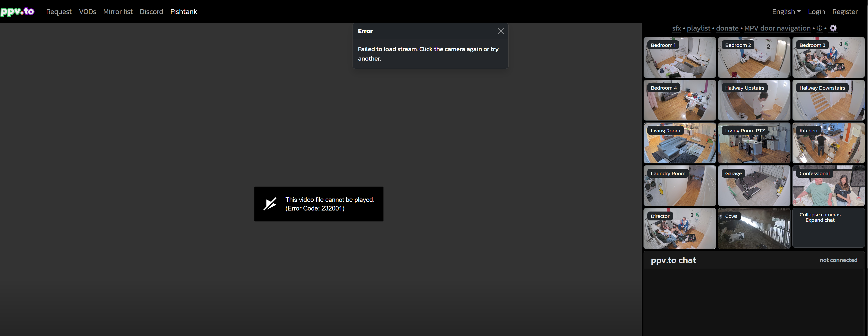The image size is (868, 336).
Task: Select the Director camera
Action: tap(679, 229)
